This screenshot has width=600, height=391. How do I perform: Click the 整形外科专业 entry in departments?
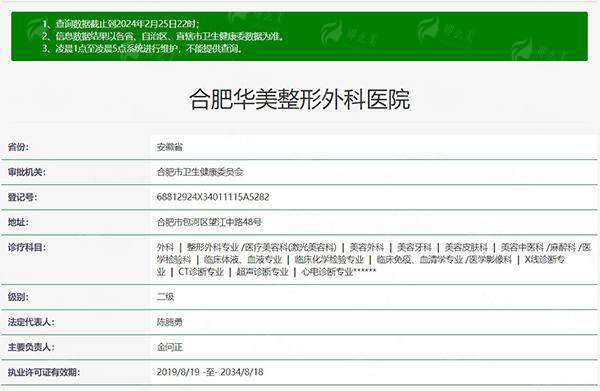point(213,248)
